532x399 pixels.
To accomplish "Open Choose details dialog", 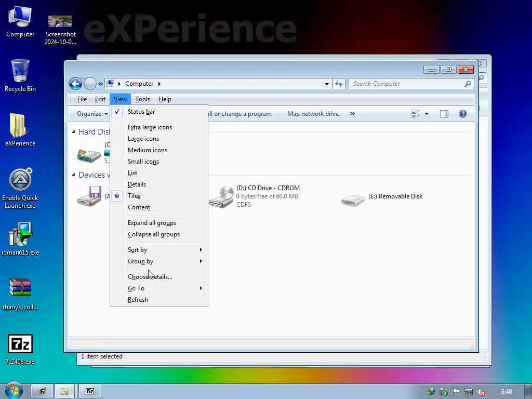I will coord(159,277).
